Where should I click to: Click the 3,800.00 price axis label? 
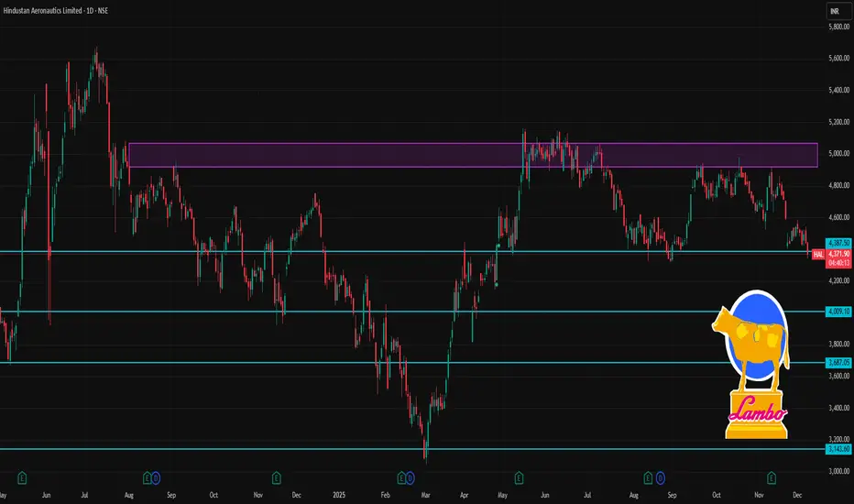click(838, 344)
